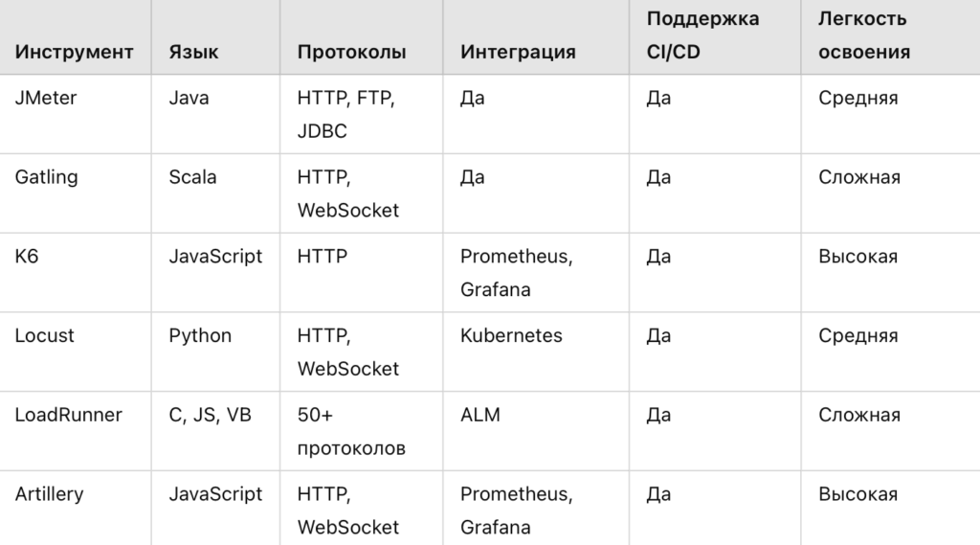Click the JMeter tool cell
This screenshot has width=980, height=545.
tap(46, 98)
